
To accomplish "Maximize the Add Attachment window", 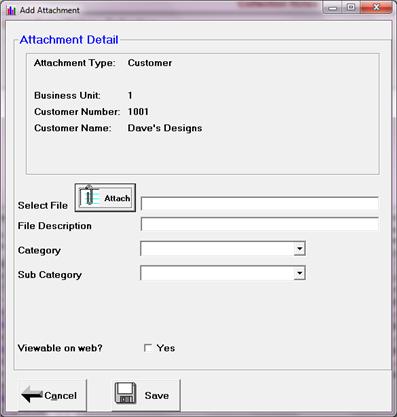I will pos(351,8).
